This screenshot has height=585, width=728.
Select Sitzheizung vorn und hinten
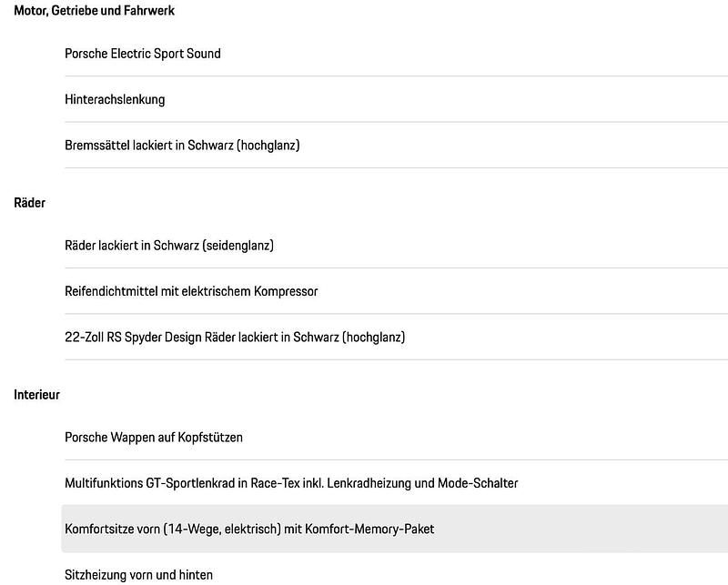[138, 574]
